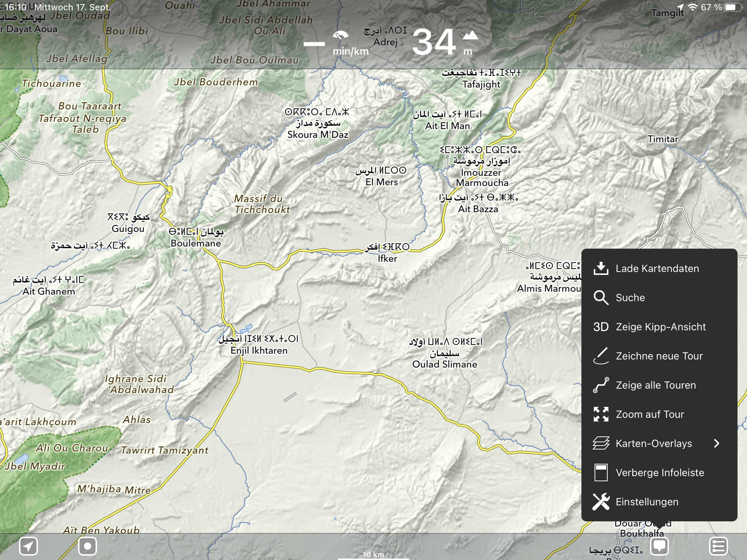Click the 10 km map scale bar
Image resolution: width=747 pixels, height=560 pixels.
coord(373,555)
